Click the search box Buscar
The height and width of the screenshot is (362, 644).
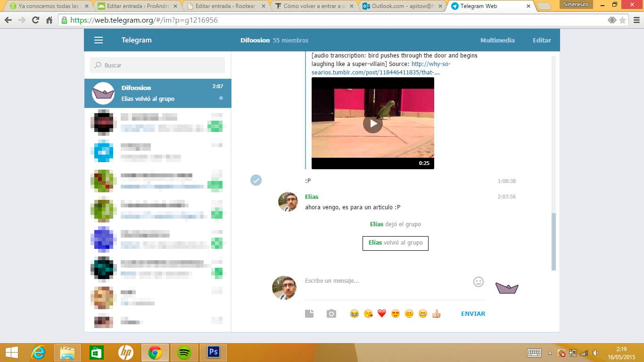(157, 65)
